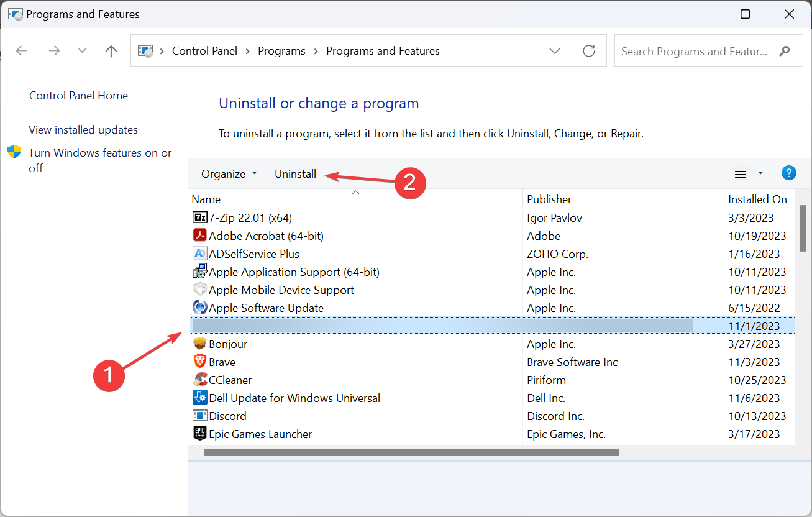
Task: Click the Programs breadcrumb
Action: (281, 51)
